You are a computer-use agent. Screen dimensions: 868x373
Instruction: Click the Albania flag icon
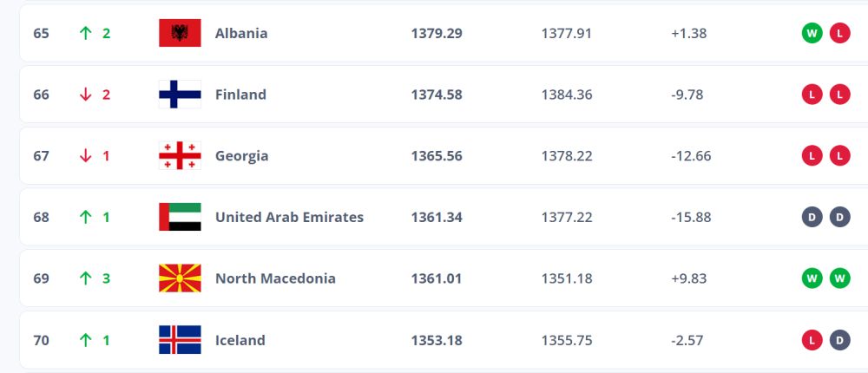click(180, 33)
